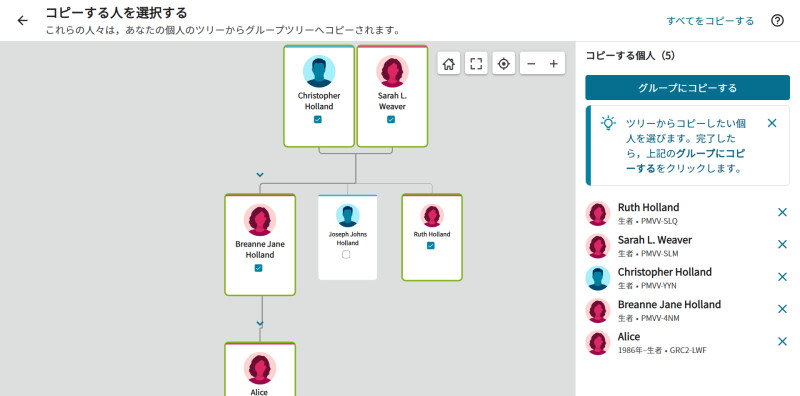
Task: Click すべてをコピーする link
Action: [710, 21]
